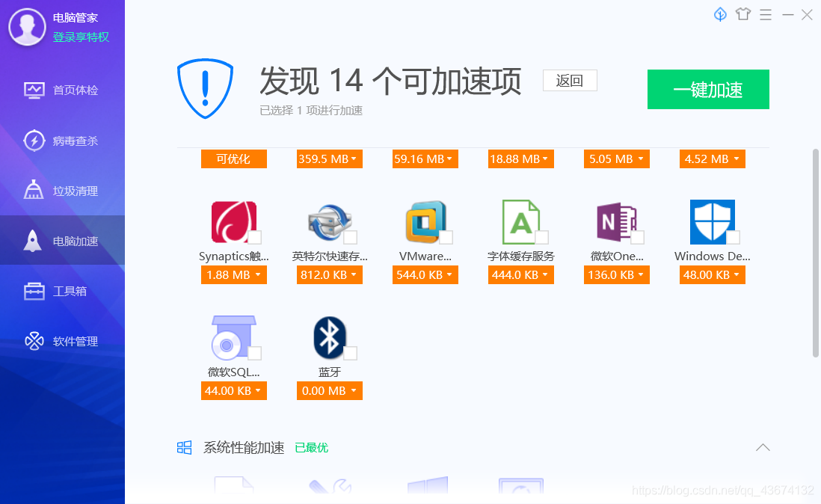The image size is (821, 504).
Task: Expand Bluetooth 0.00 MB dropdown
Action: pos(329,390)
